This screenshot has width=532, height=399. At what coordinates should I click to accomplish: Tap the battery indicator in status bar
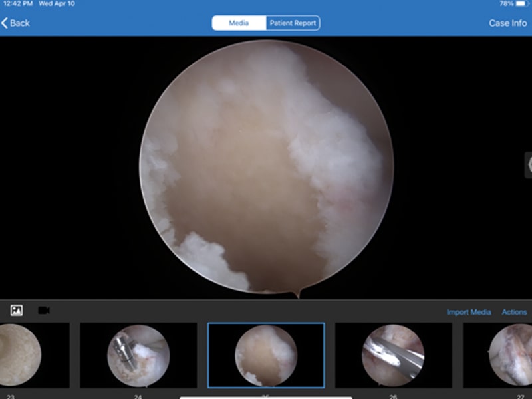tap(521, 4)
